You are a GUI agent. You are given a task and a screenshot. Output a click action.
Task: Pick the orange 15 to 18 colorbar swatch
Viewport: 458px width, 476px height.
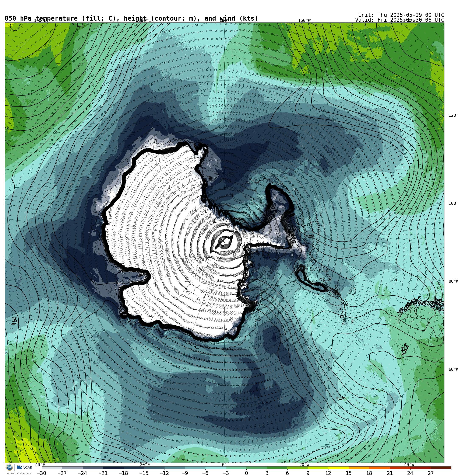coord(359,468)
